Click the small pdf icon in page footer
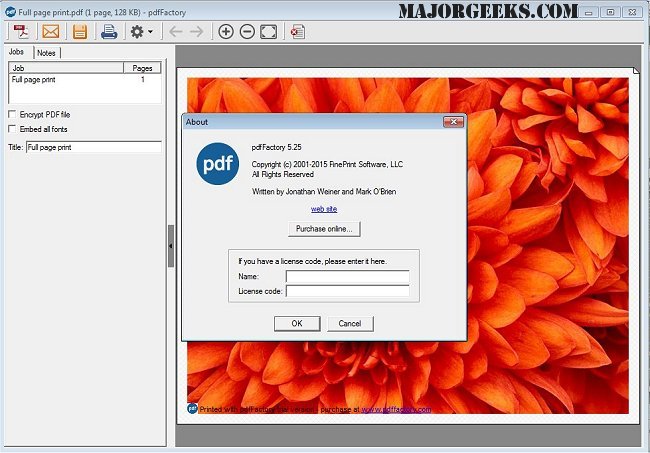 [x=192, y=409]
